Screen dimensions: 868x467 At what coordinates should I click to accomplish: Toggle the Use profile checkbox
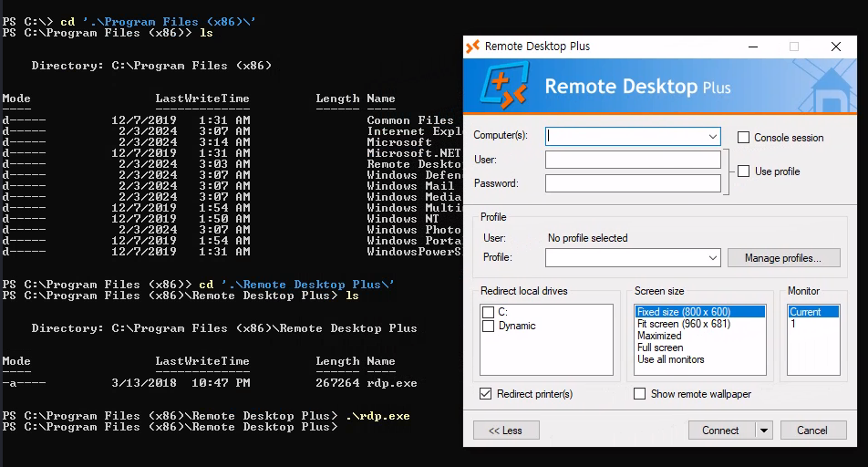click(x=744, y=171)
